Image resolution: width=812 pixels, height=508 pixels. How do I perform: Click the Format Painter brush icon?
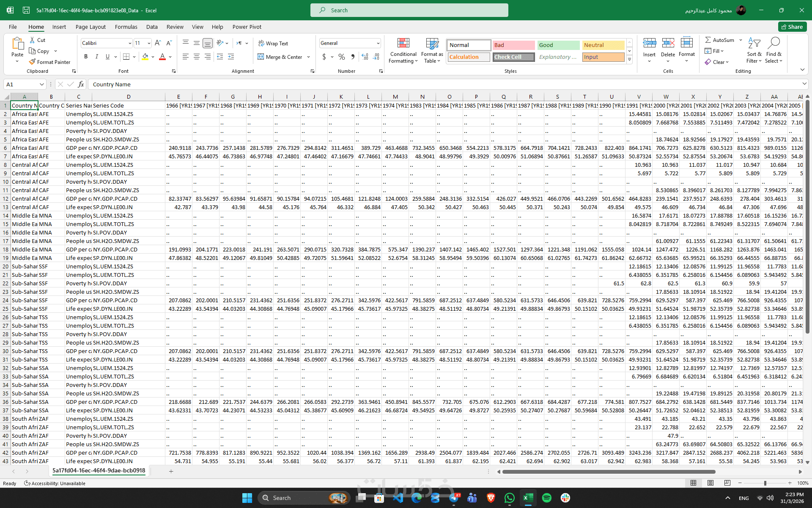(x=32, y=62)
